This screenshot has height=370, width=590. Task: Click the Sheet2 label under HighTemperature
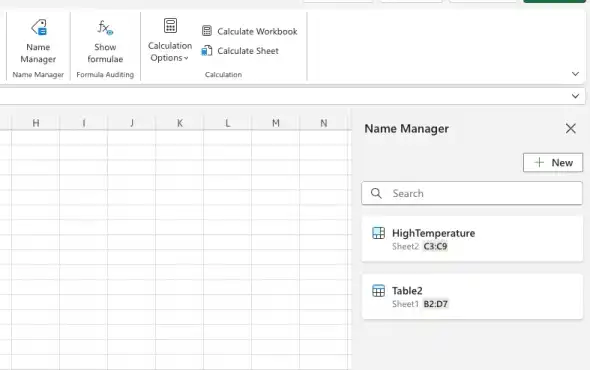click(405, 247)
